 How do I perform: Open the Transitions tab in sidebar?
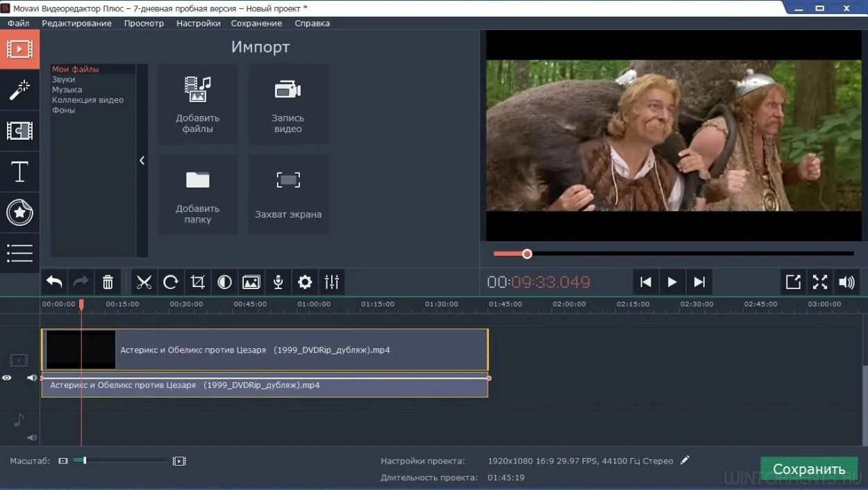(x=19, y=131)
